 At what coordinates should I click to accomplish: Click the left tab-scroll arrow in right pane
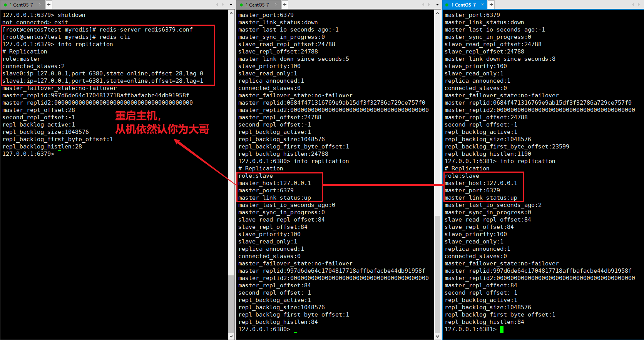click(634, 5)
